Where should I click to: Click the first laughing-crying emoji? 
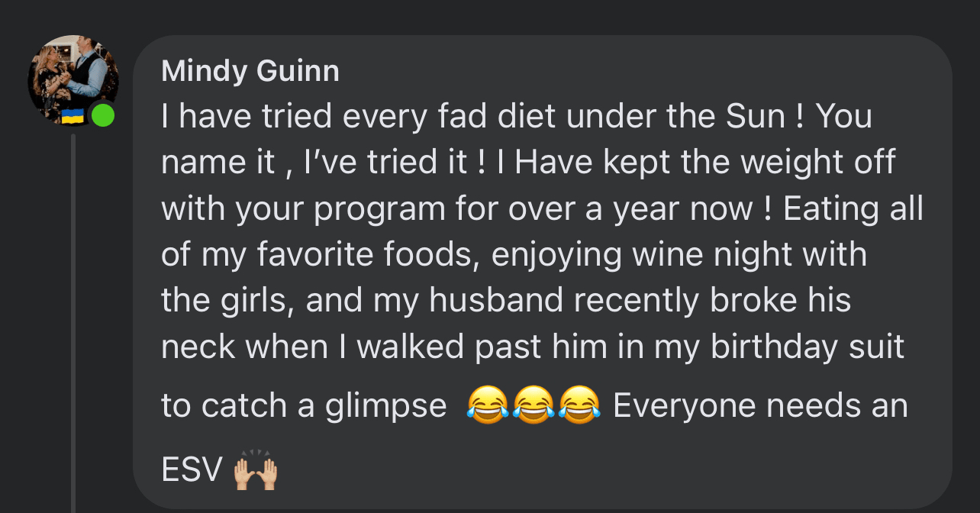coord(488,405)
